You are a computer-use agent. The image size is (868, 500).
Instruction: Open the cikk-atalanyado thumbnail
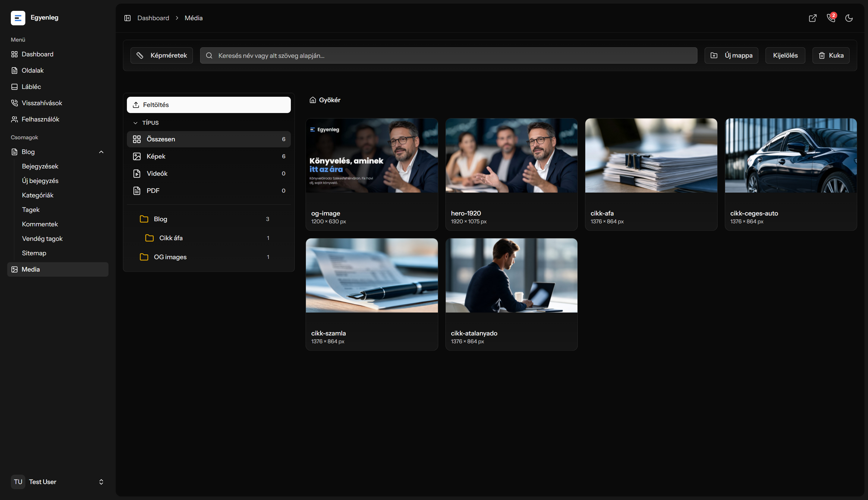[511, 275]
